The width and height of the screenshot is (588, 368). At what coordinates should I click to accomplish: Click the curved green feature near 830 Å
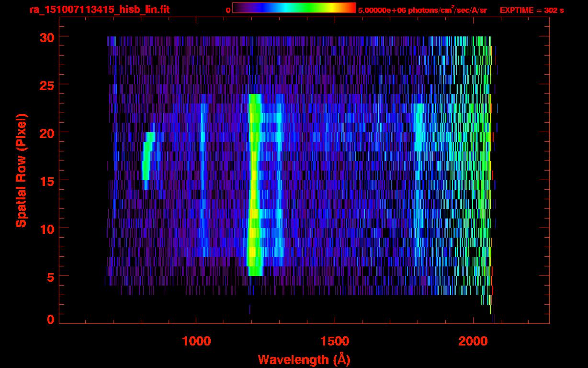147,161
